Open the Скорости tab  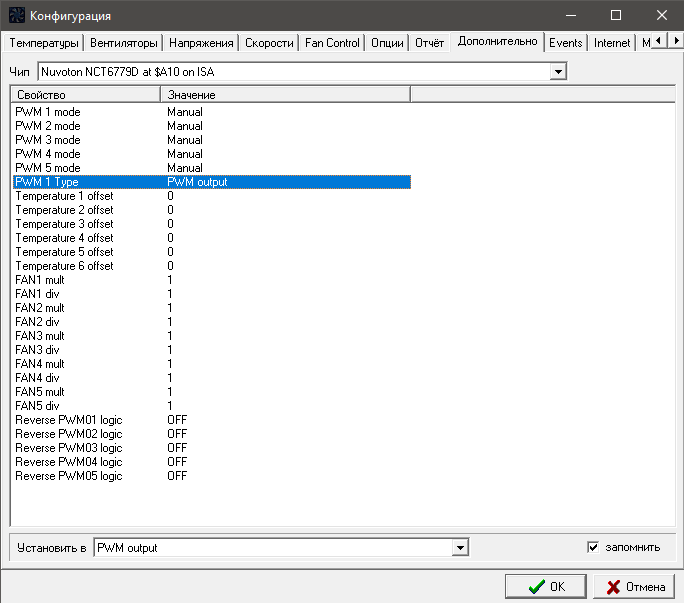click(269, 43)
